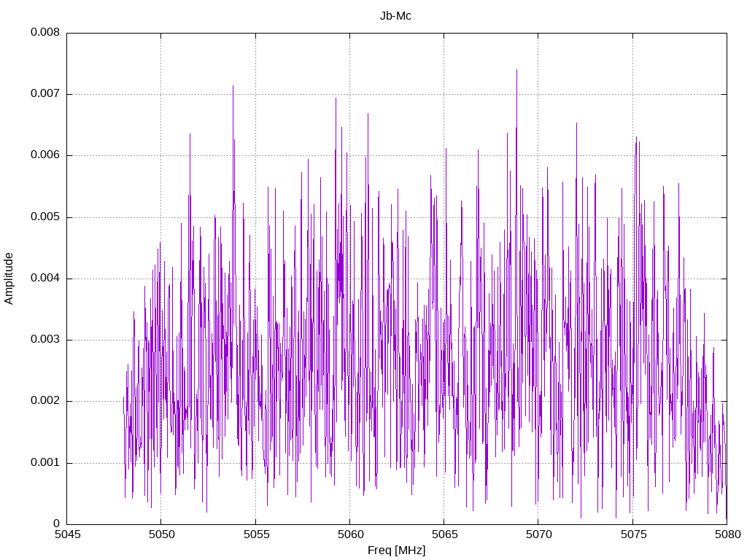Click the 0.005 y-axis tick label
The width and height of the screenshot is (747, 560).
point(45,217)
